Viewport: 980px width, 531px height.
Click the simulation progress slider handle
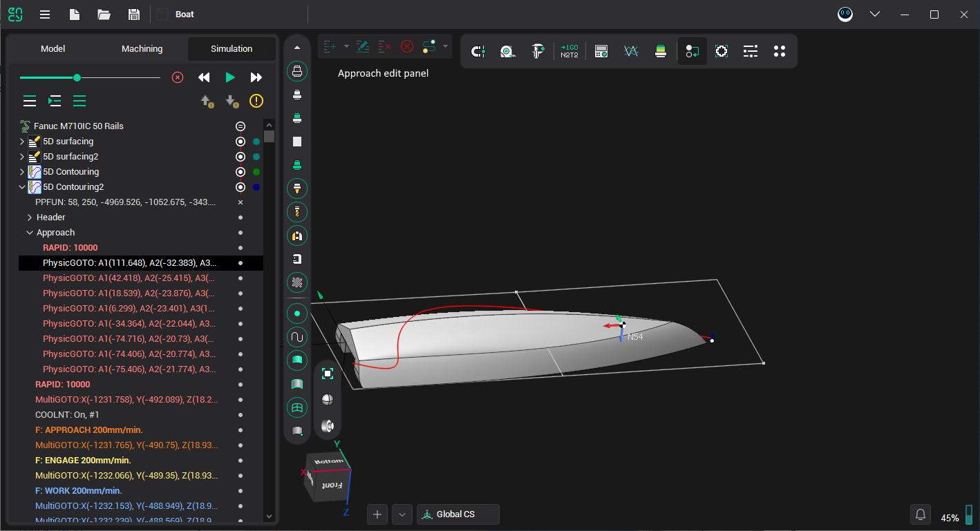click(x=77, y=77)
